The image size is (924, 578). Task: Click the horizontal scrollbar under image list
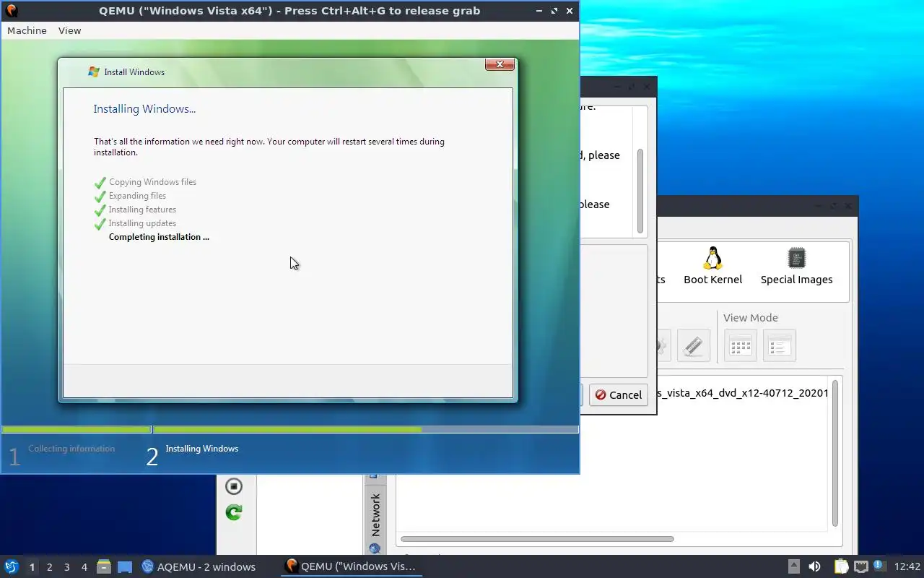pyautogui.click(x=537, y=539)
